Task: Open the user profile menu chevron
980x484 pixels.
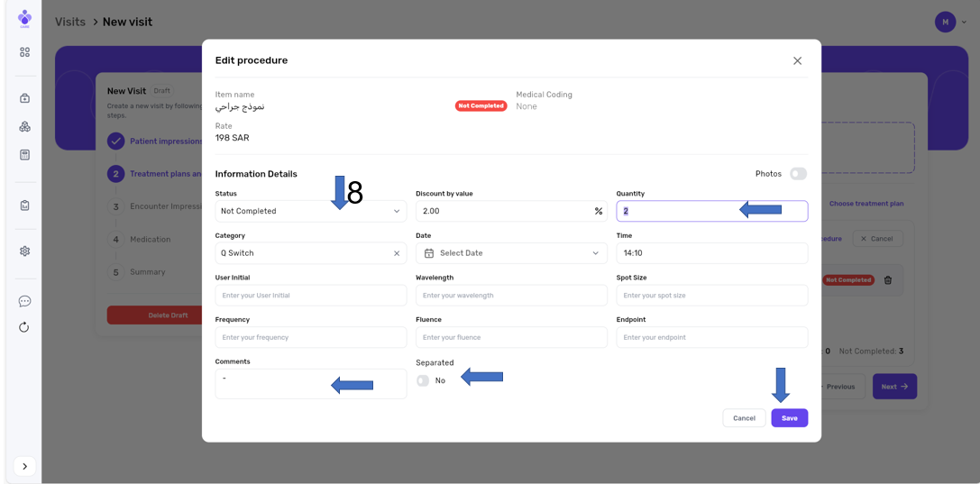Action: pos(964,23)
